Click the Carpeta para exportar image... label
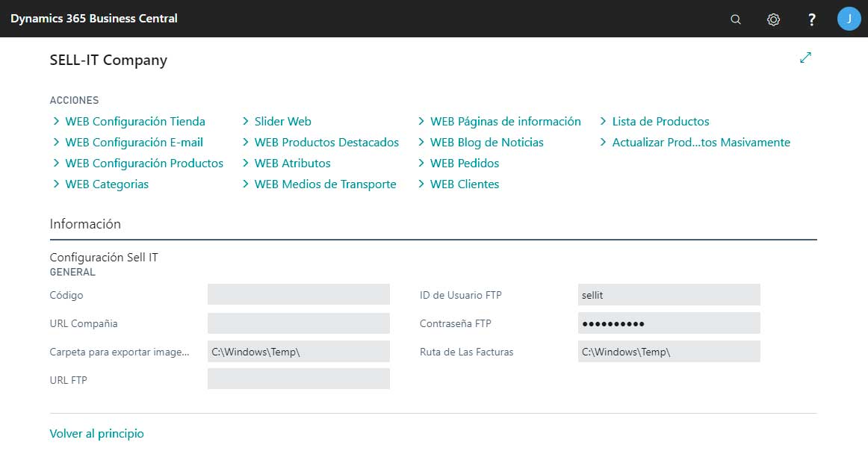Screen dimensions: 868x457 pyautogui.click(x=120, y=352)
